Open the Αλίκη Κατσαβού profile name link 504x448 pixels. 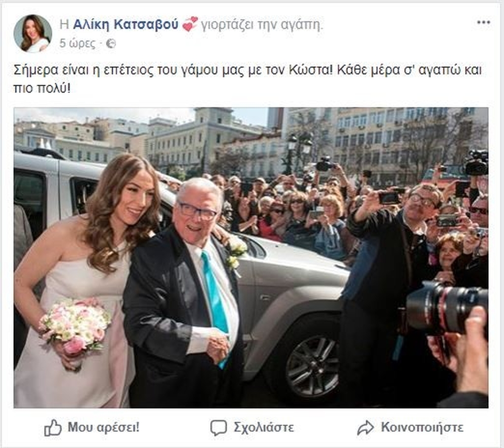coord(126,24)
